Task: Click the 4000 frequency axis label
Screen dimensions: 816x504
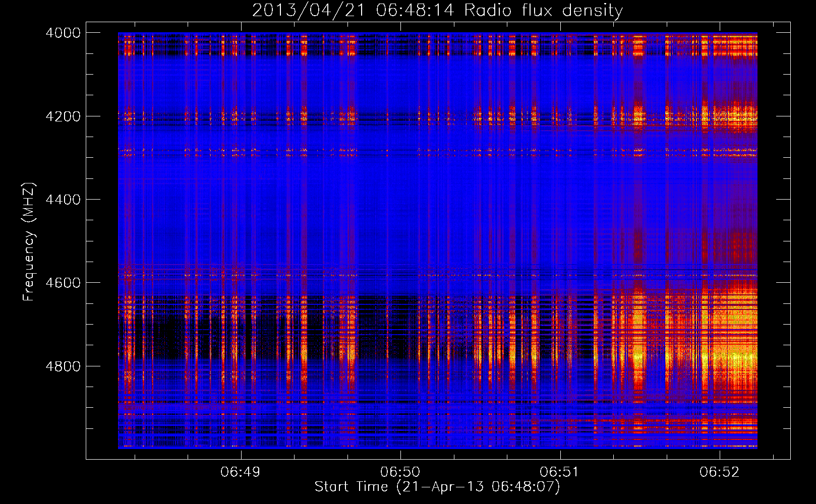Action: 63,33
